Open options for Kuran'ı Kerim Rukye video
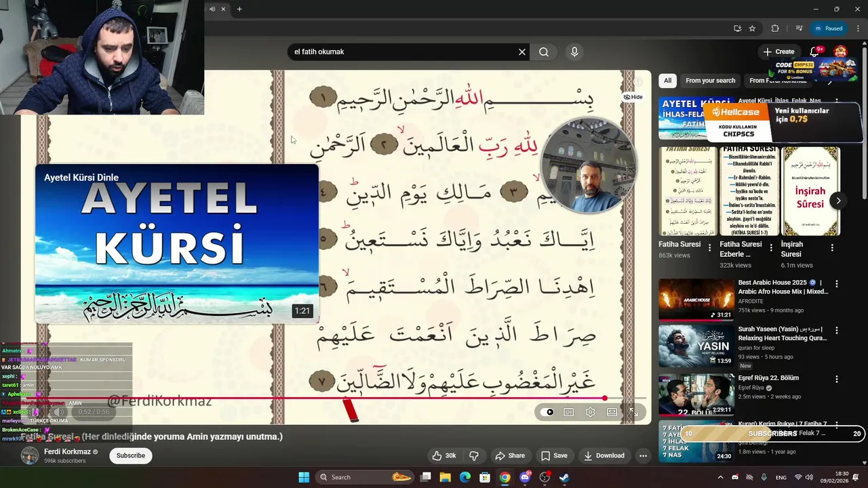 [837, 425]
